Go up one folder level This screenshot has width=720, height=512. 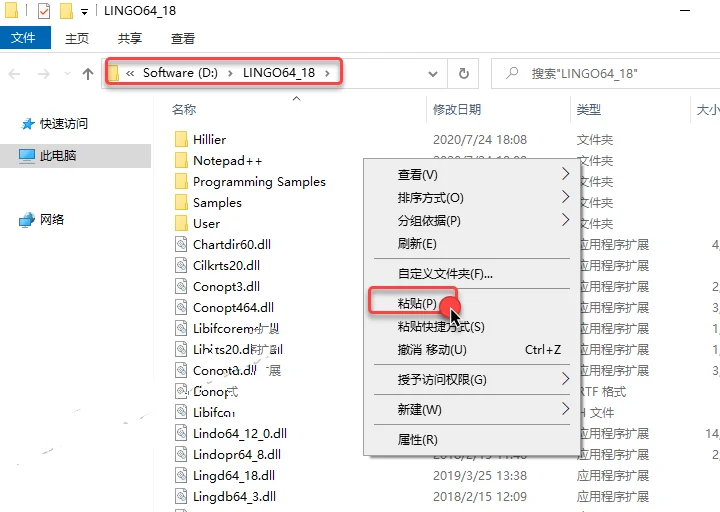pyautogui.click(x=88, y=73)
